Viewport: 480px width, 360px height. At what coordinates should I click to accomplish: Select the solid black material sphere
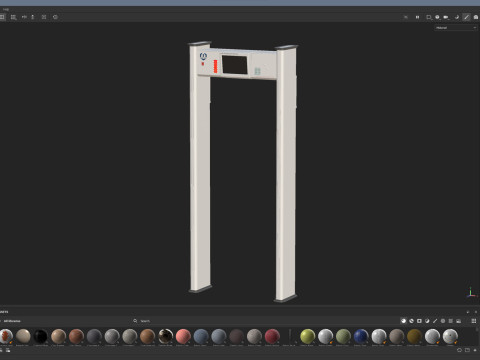coord(41,336)
